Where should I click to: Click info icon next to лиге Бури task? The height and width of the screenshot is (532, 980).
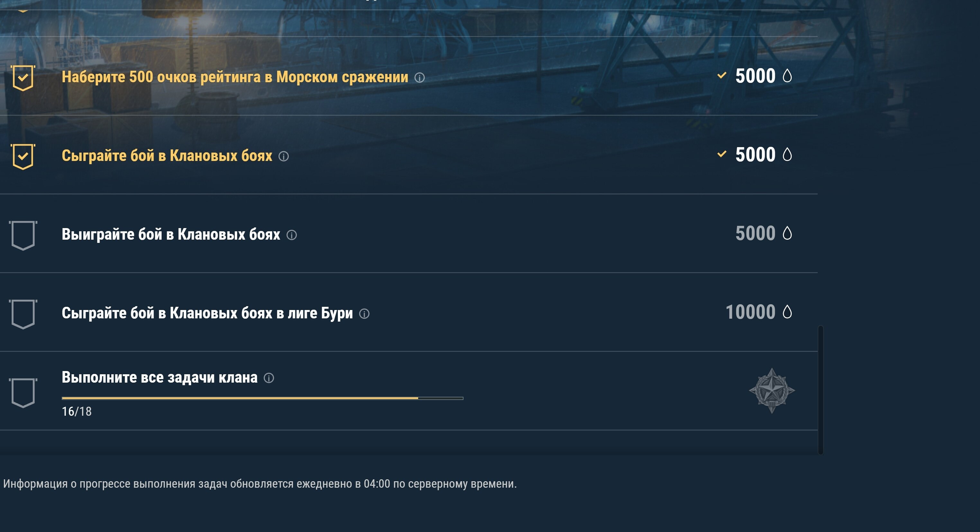(364, 314)
